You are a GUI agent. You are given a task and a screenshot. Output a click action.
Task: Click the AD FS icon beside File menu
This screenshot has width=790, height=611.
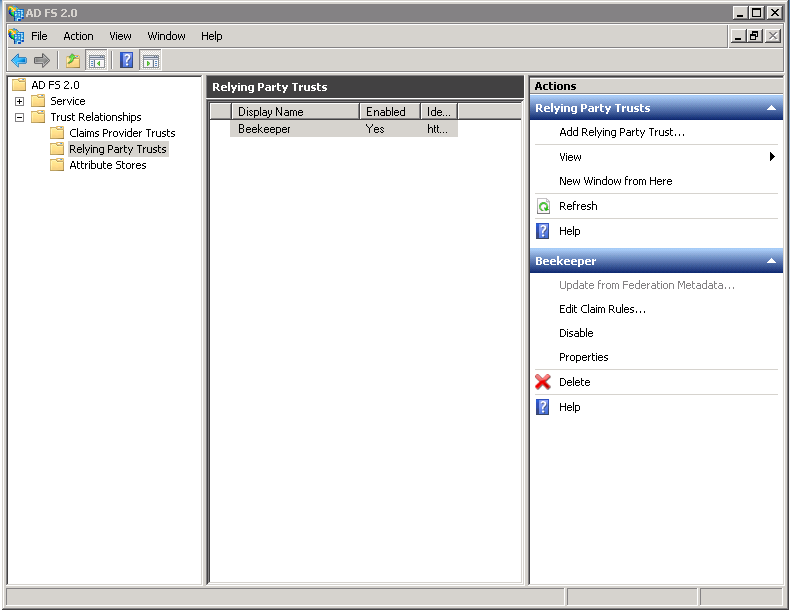point(16,36)
